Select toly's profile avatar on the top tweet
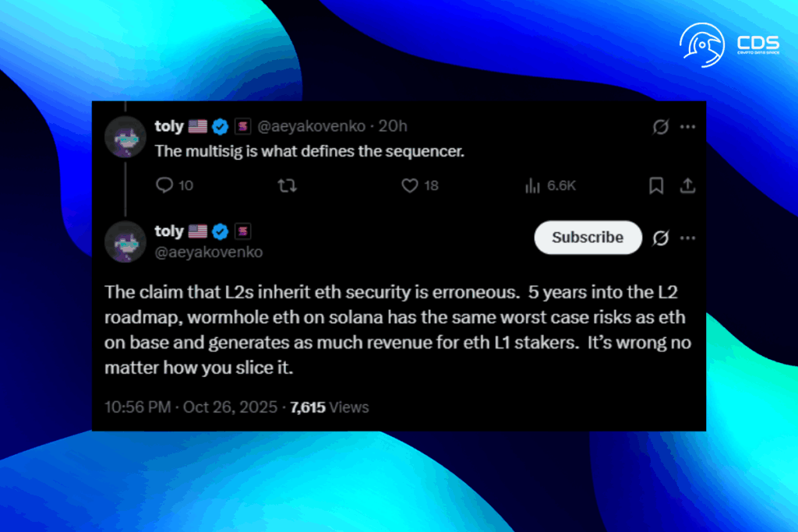The height and width of the screenshot is (532, 798). click(125, 137)
